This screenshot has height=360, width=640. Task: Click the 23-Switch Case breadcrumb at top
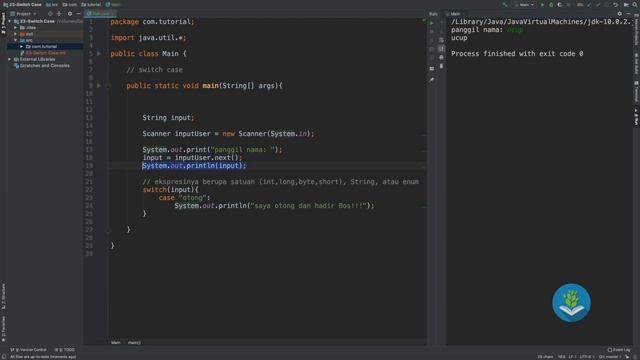[x=22, y=4]
